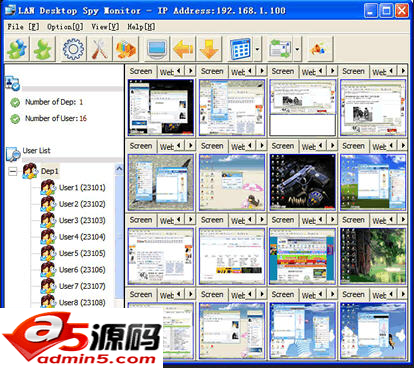Click the magnifier icon beside User List
This screenshot has height=368, width=414.
point(13,154)
